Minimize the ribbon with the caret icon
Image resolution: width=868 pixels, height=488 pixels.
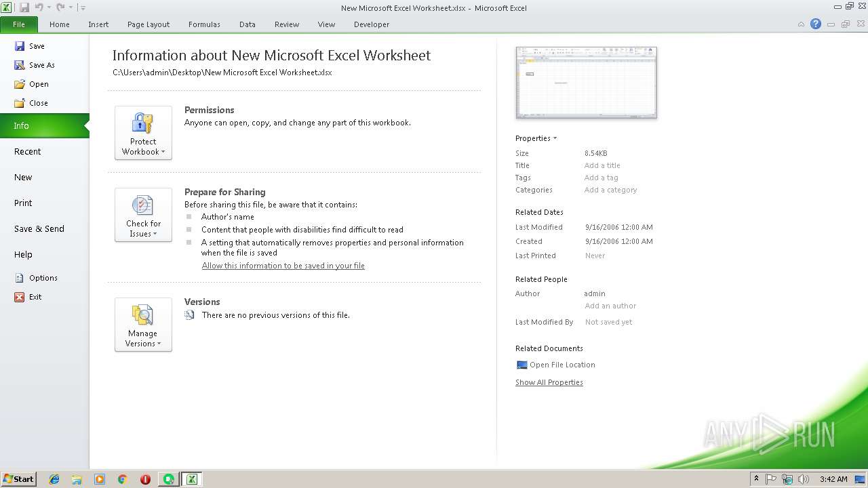tap(801, 24)
